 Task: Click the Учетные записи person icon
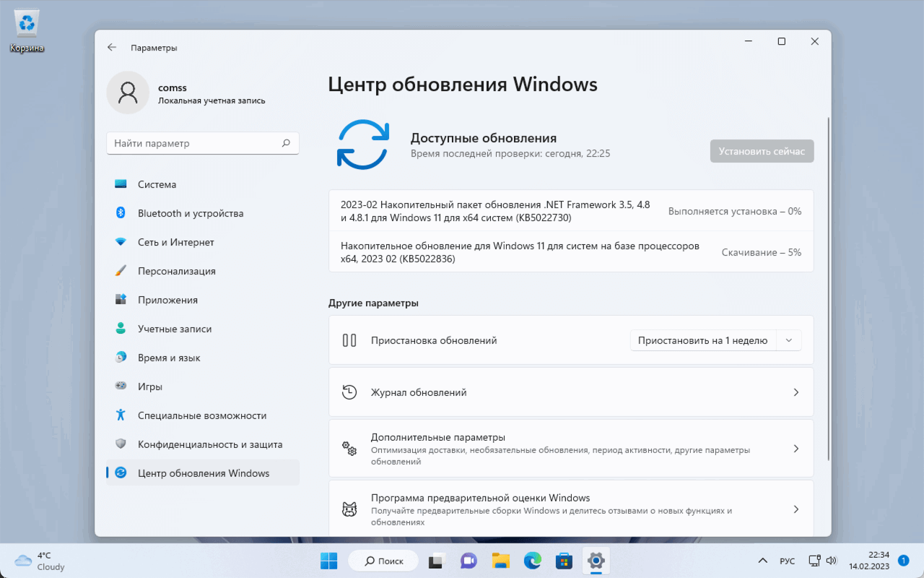(121, 329)
